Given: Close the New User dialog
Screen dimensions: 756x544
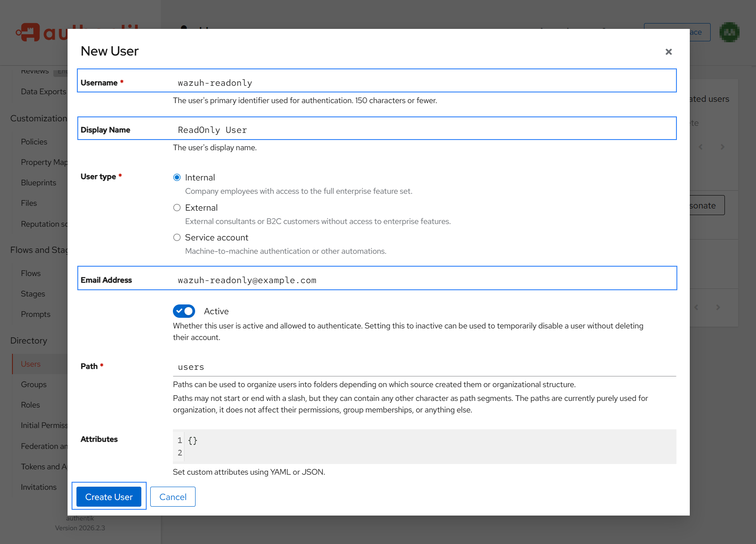Looking at the screenshot, I should coord(668,52).
